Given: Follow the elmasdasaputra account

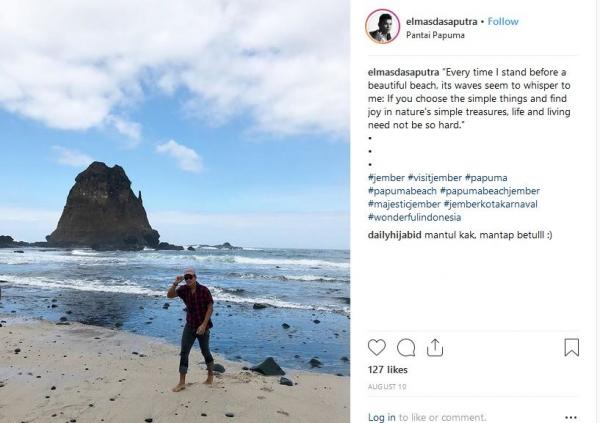Looking at the screenshot, I should pos(502,19).
